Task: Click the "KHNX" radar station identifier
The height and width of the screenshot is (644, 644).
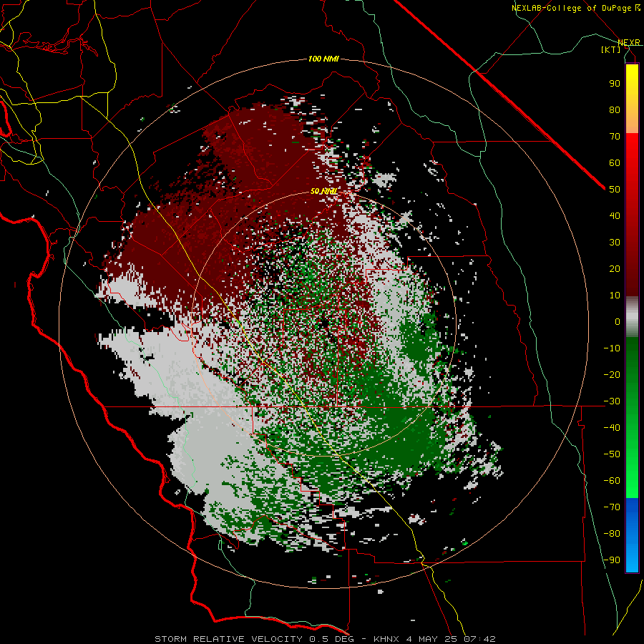Action: 386,639
